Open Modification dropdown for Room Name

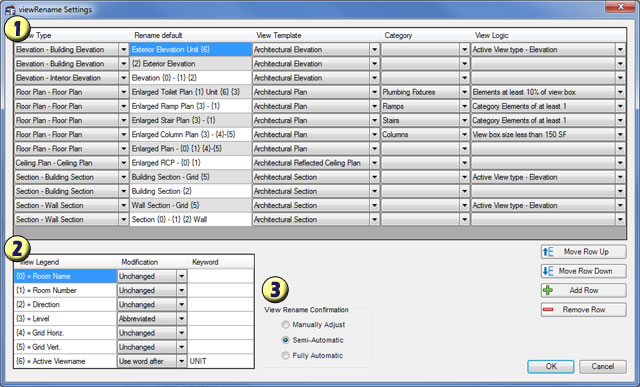(x=182, y=276)
